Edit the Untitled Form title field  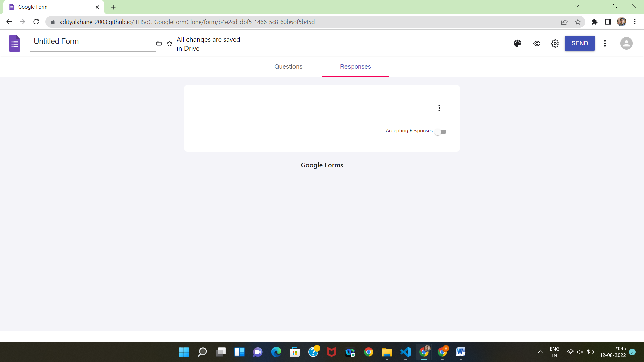point(93,41)
